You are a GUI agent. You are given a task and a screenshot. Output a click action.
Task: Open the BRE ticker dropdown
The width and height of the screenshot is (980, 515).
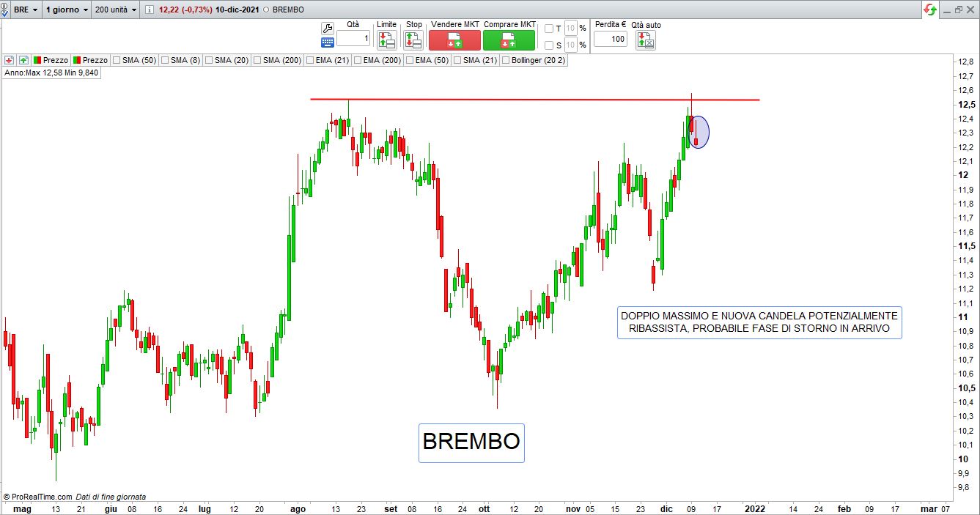(x=26, y=10)
